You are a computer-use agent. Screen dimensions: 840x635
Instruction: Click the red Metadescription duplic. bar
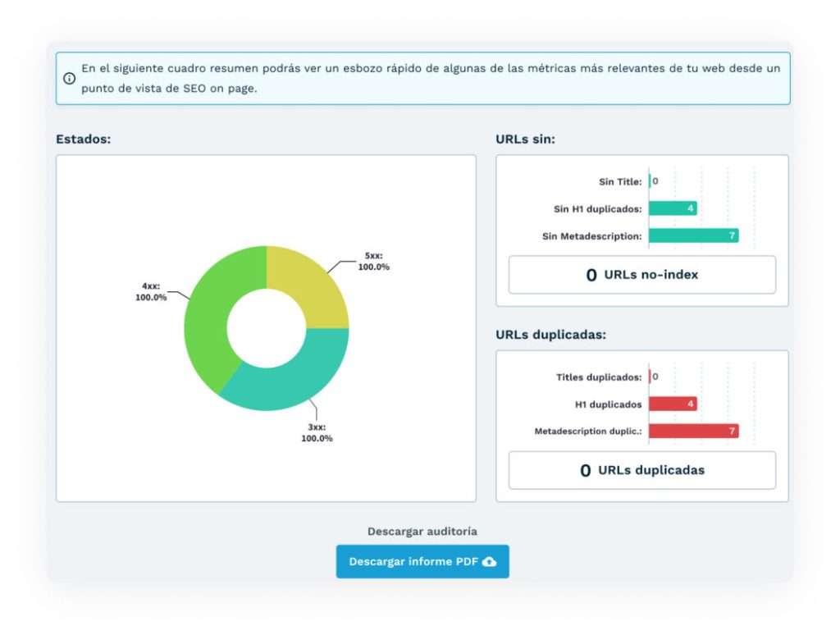693,431
